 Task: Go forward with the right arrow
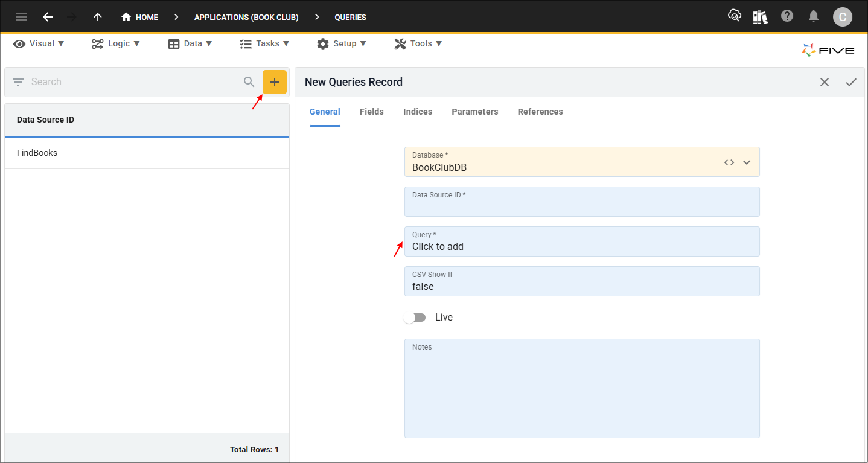point(72,17)
